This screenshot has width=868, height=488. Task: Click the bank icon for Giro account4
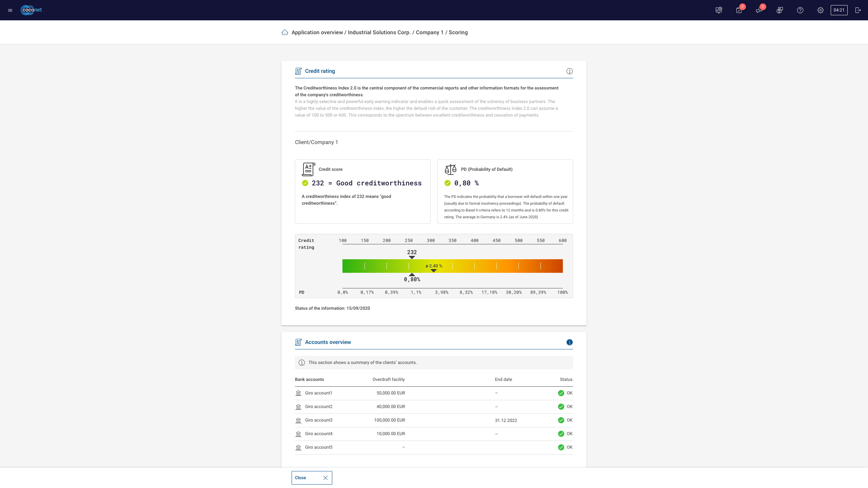click(298, 434)
